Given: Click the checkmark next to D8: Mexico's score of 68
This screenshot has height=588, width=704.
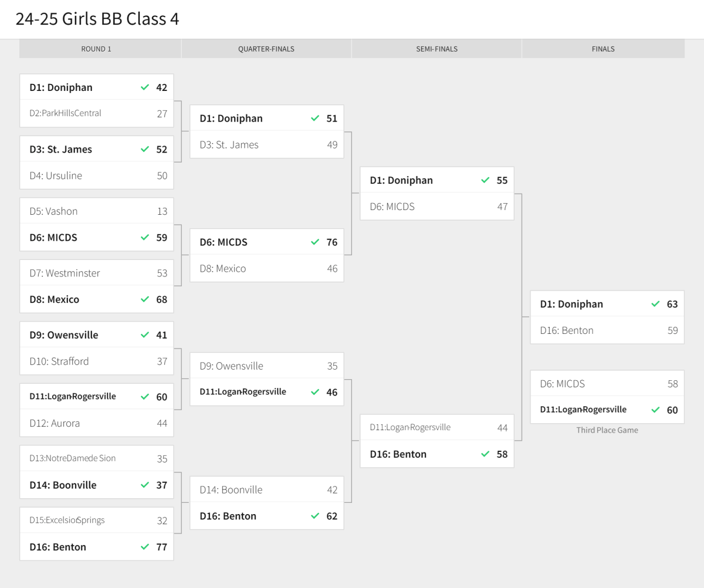Looking at the screenshot, I should tap(145, 299).
